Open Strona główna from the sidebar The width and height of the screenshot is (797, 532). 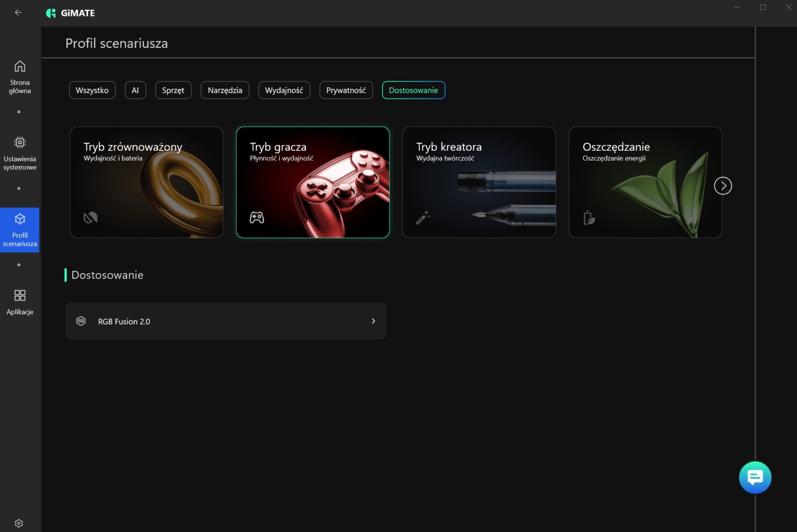(20, 77)
